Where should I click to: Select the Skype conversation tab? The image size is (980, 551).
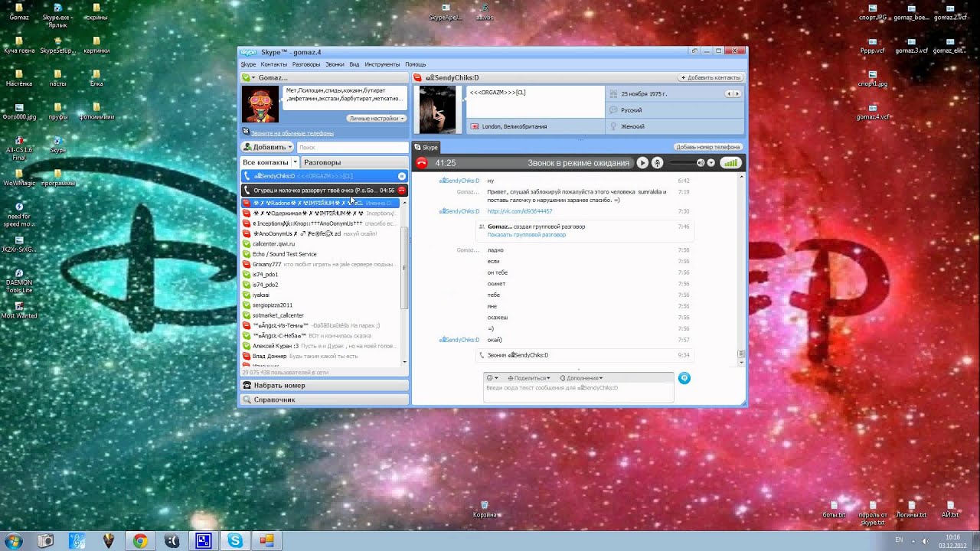(x=426, y=147)
